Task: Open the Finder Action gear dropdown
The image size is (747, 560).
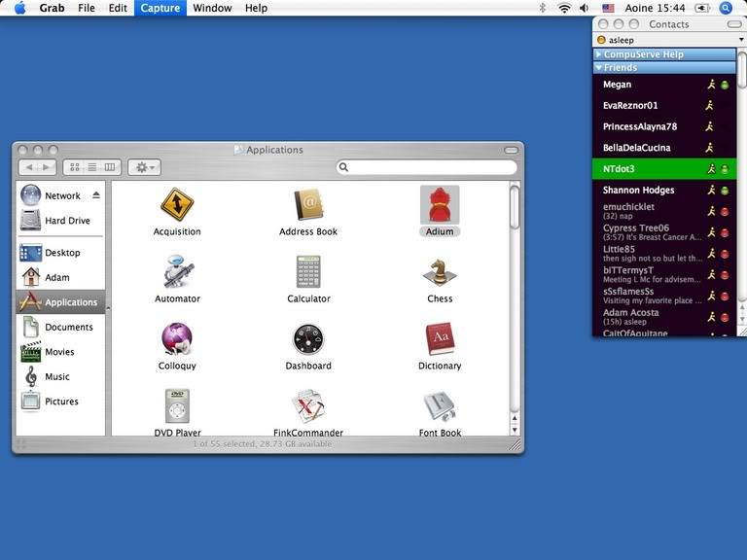Action: [144, 167]
